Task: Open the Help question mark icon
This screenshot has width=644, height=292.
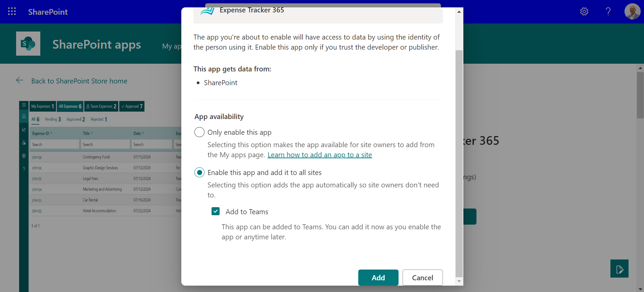Action: click(608, 11)
